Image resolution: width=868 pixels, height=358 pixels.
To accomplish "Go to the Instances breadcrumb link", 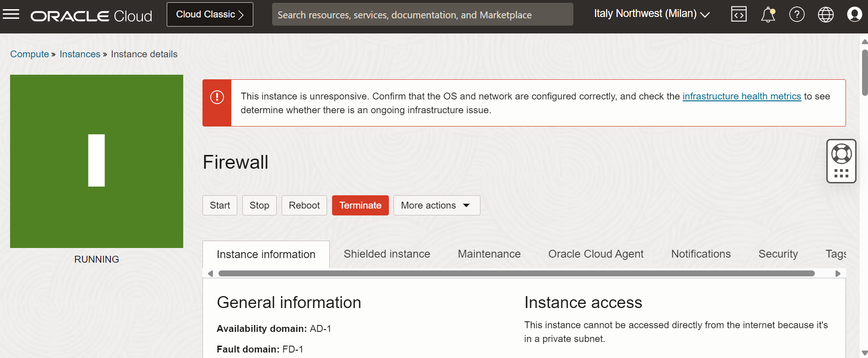I will click(80, 54).
